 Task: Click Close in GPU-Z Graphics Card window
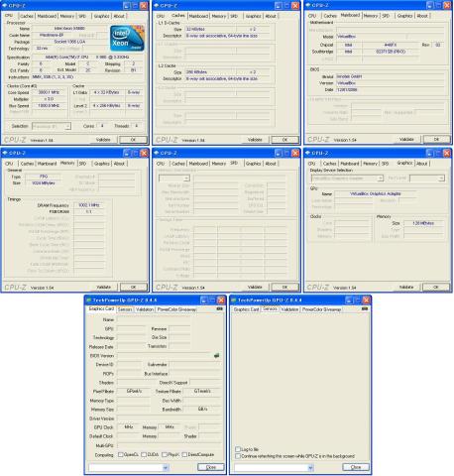pos(211,467)
